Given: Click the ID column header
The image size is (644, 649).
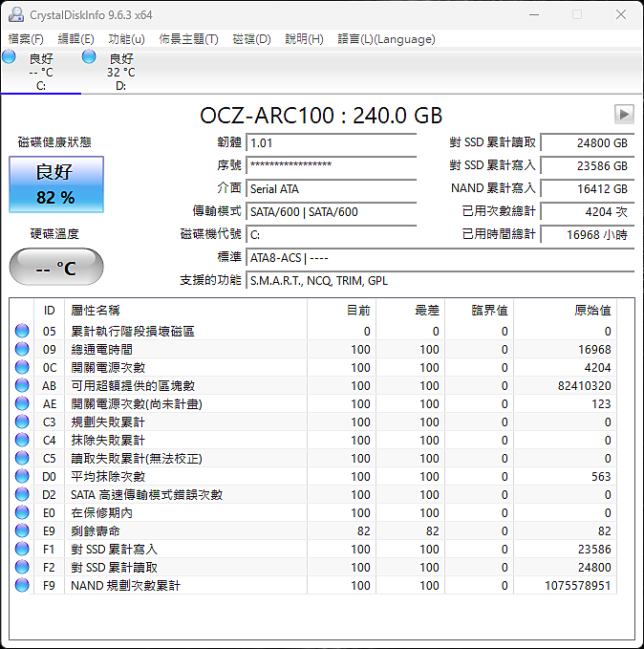Looking at the screenshot, I should pos(50,310).
